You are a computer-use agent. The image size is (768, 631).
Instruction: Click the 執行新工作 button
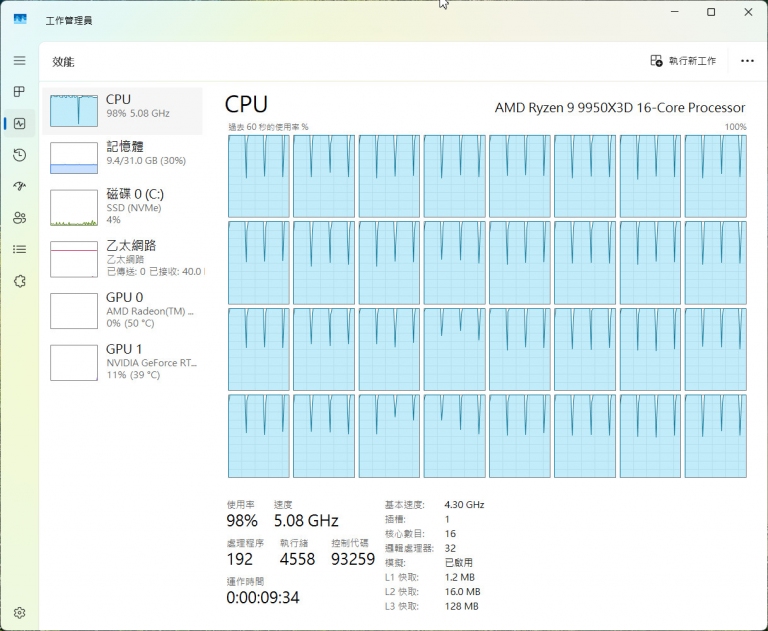click(683, 61)
